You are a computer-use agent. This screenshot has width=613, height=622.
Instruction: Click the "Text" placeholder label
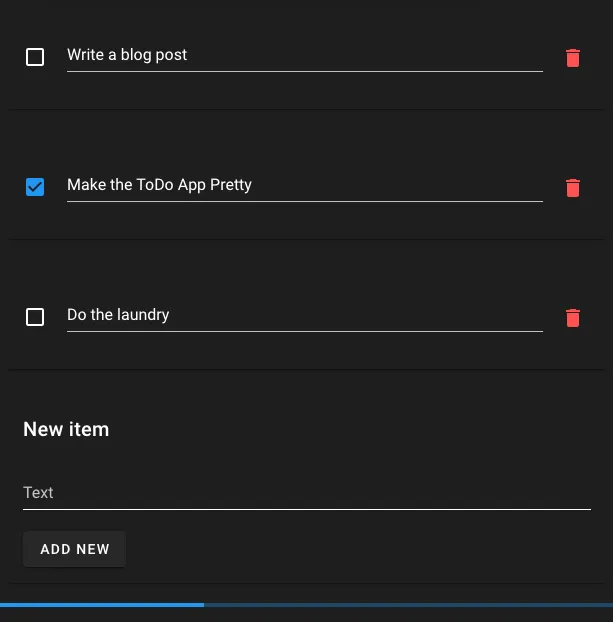tap(38, 493)
